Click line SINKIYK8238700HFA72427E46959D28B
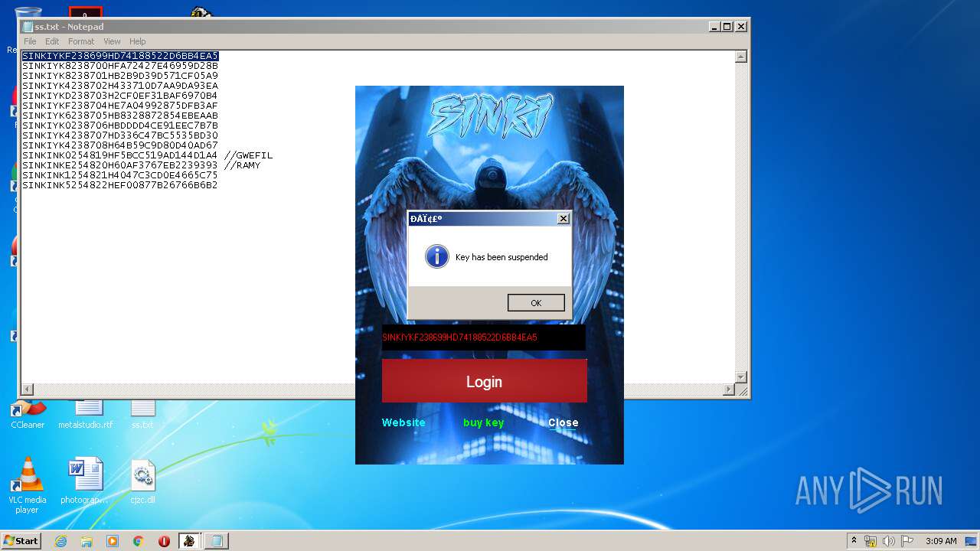980x551 pixels. tap(119, 66)
